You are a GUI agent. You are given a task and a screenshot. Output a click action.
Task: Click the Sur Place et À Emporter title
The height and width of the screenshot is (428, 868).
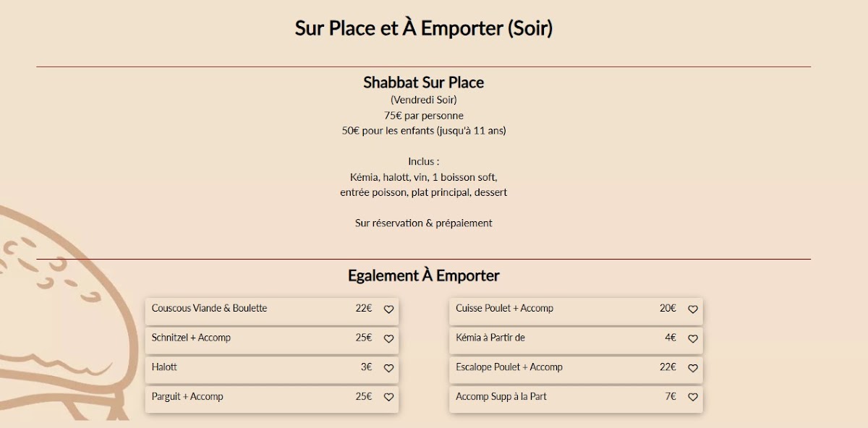pos(423,28)
